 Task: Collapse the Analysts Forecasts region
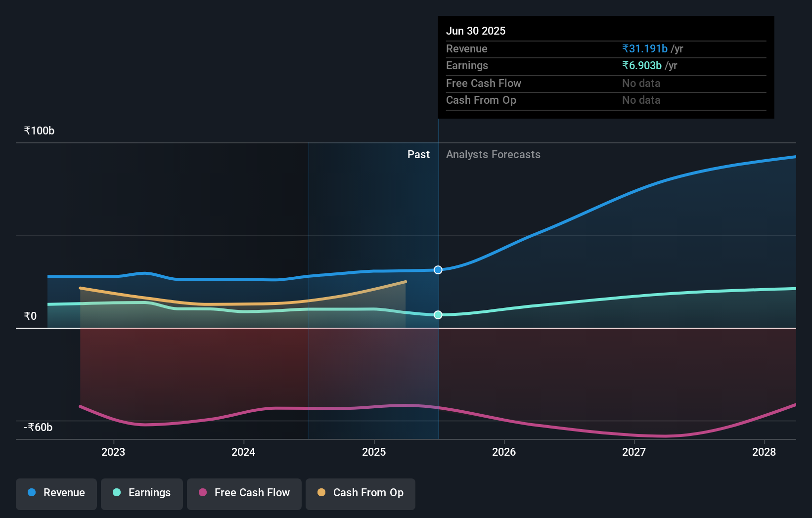pyautogui.click(x=493, y=155)
